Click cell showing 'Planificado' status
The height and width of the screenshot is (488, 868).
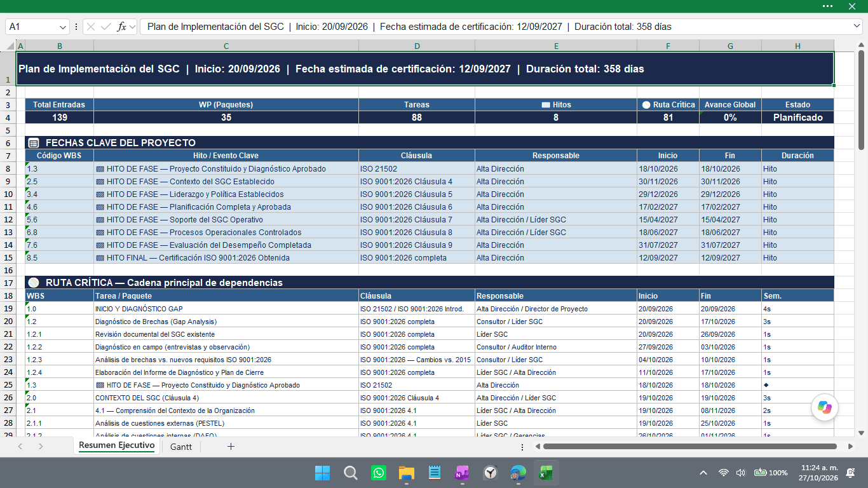(x=797, y=118)
